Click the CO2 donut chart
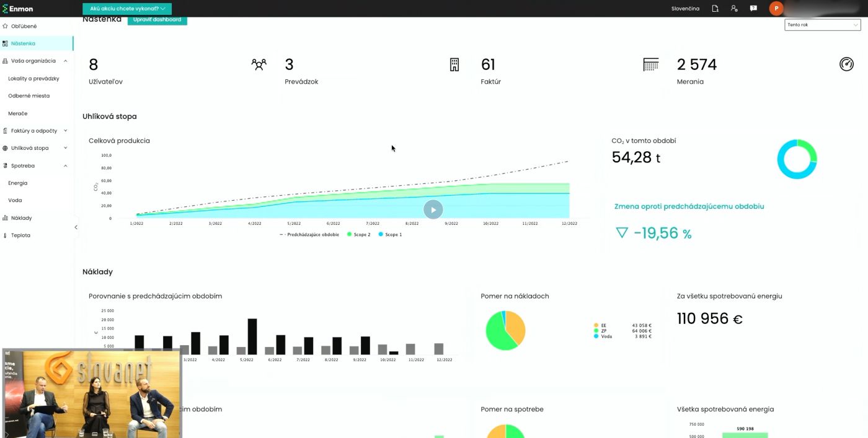Screen dimensions: 868x438 797,159
